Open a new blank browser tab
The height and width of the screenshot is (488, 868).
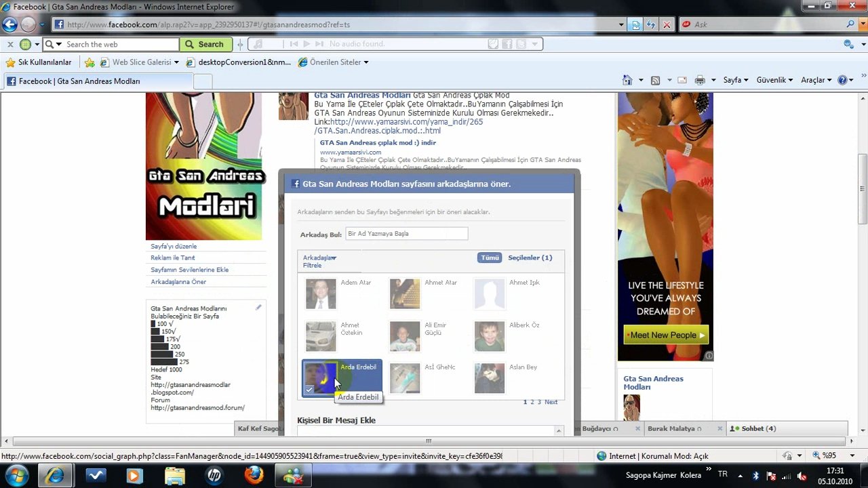pyautogui.click(x=203, y=81)
